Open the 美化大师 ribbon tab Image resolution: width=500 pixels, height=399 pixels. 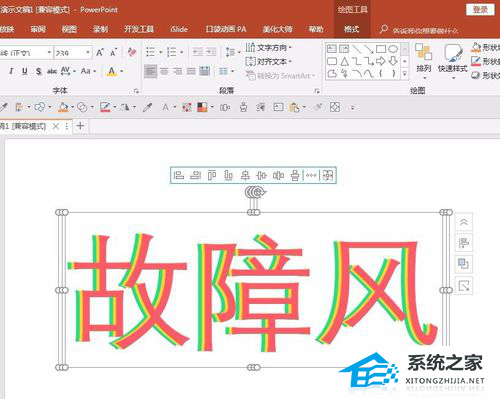click(277, 29)
